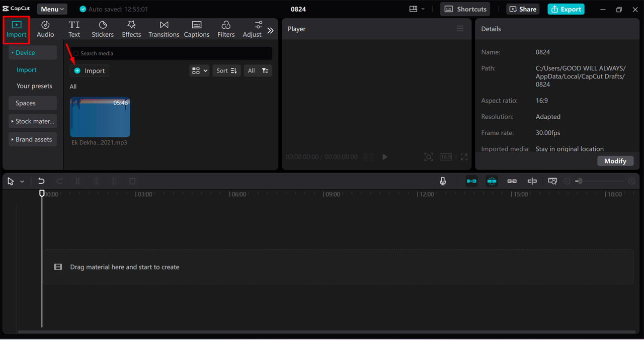Open the 16:9 aspect ratio button

click(446, 157)
